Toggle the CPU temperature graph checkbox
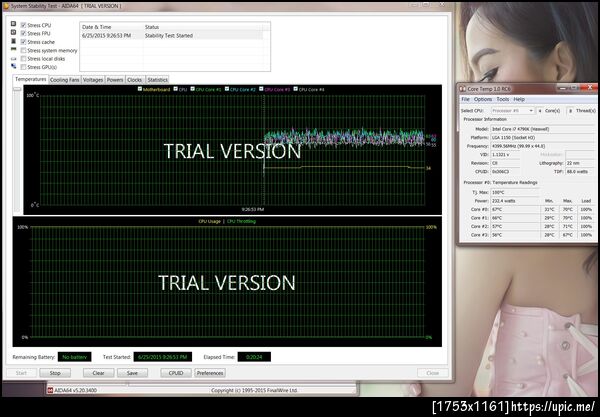Image resolution: width=600 pixels, height=417 pixels. pos(176,89)
